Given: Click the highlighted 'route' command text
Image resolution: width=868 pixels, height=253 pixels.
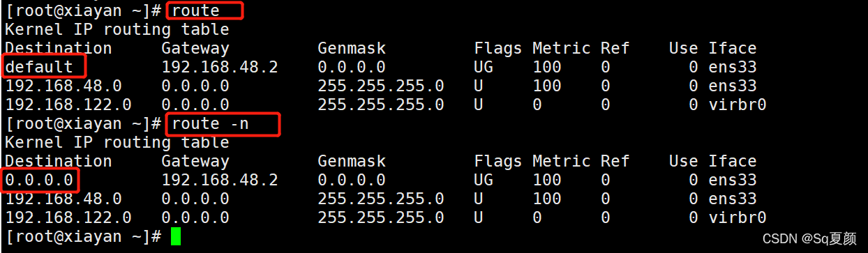Looking at the screenshot, I should pos(196,10).
